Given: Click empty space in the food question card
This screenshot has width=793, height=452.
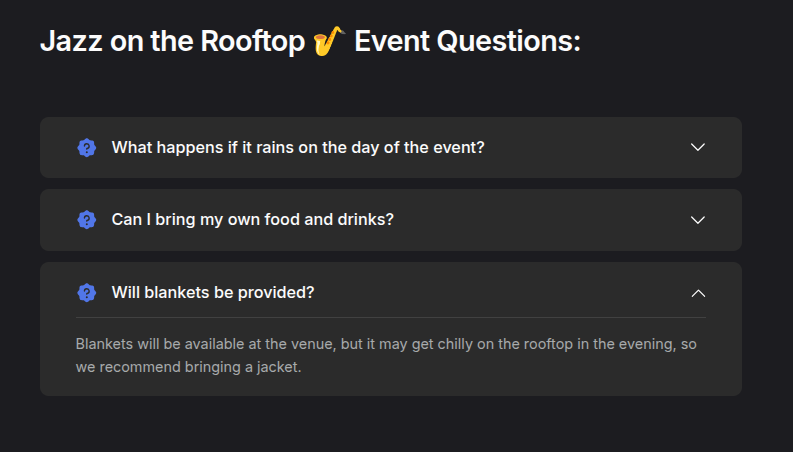Looking at the screenshot, I should (541, 220).
